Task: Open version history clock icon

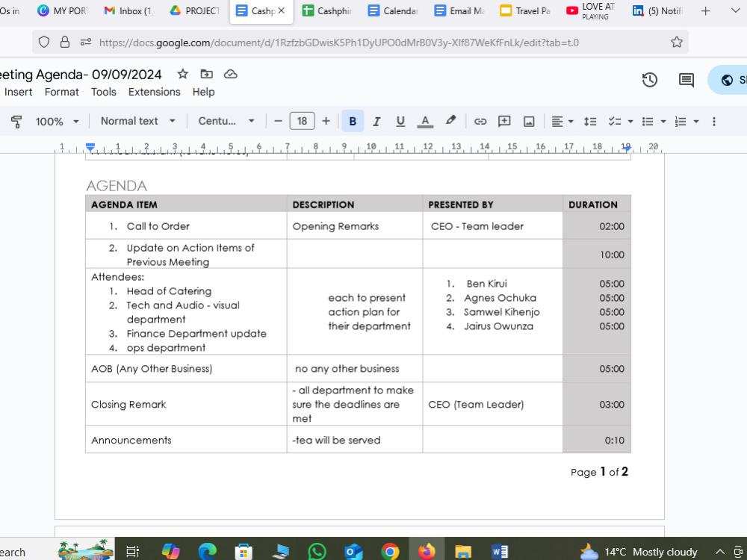Action: click(650, 80)
